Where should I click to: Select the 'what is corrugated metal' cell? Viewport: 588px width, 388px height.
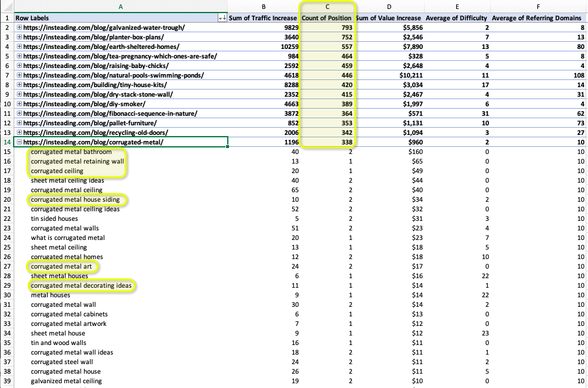coord(120,238)
